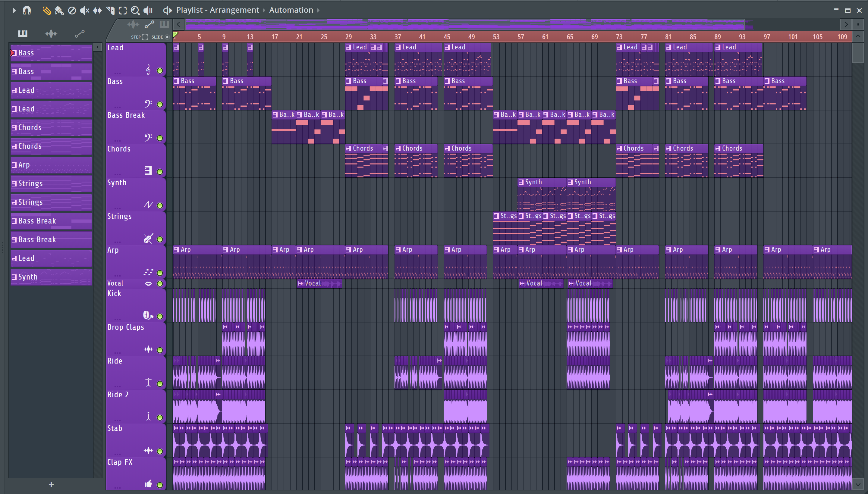Show automation clips in picker panel

(80, 33)
